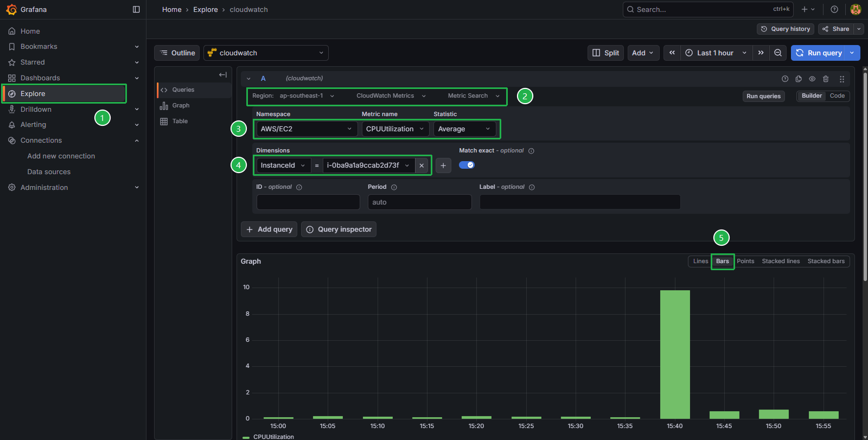Go to Home breadcrumb
The height and width of the screenshot is (440, 868).
(x=171, y=10)
